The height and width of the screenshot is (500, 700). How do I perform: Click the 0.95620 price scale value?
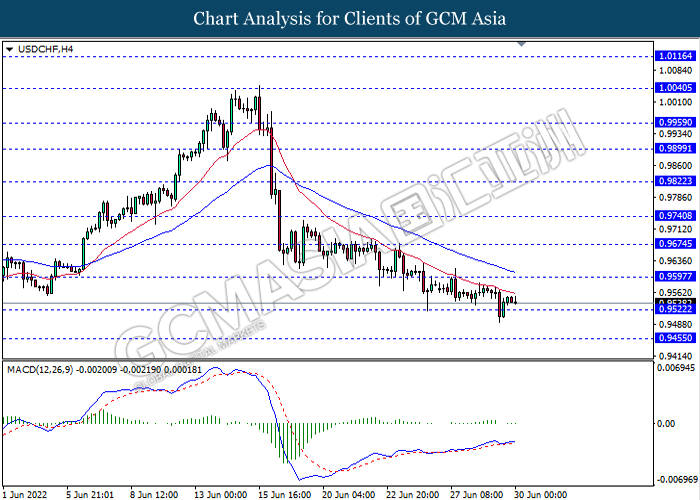[x=675, y=292]
